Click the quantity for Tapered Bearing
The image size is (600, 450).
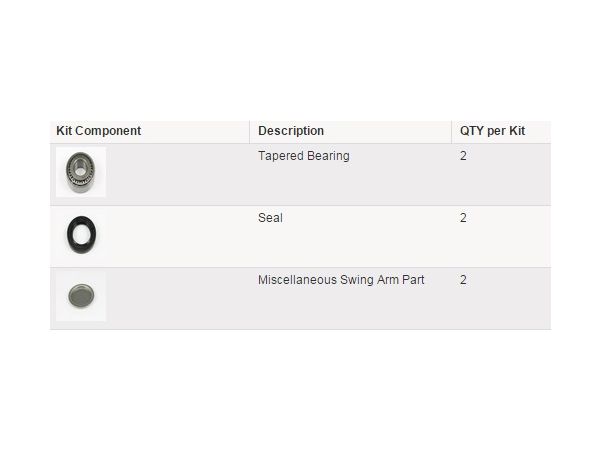click(463, 156)
